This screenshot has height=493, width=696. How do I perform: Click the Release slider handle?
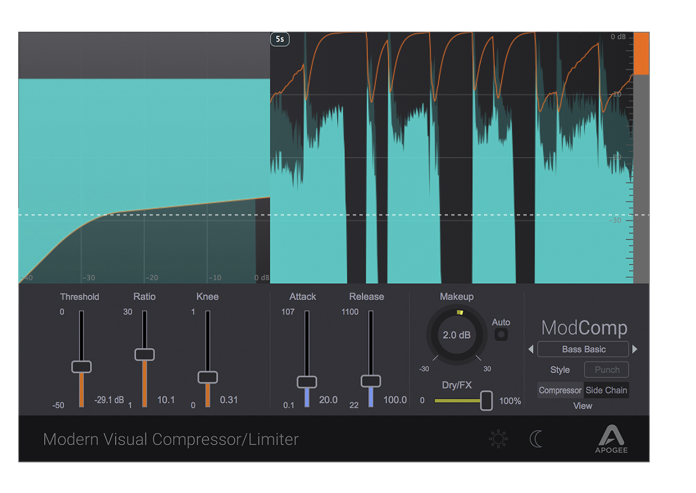click(371, 381)
